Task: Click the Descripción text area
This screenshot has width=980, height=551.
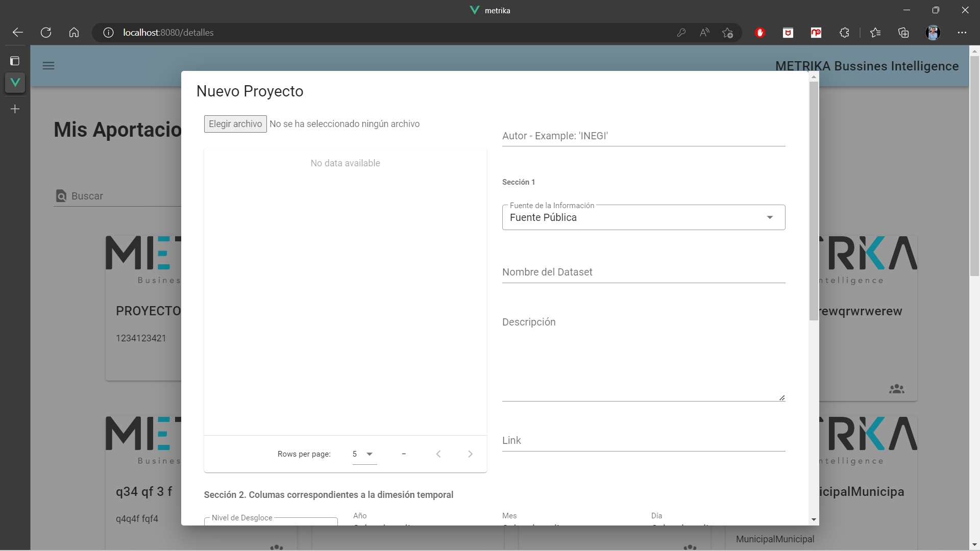Action: [643, 357]
